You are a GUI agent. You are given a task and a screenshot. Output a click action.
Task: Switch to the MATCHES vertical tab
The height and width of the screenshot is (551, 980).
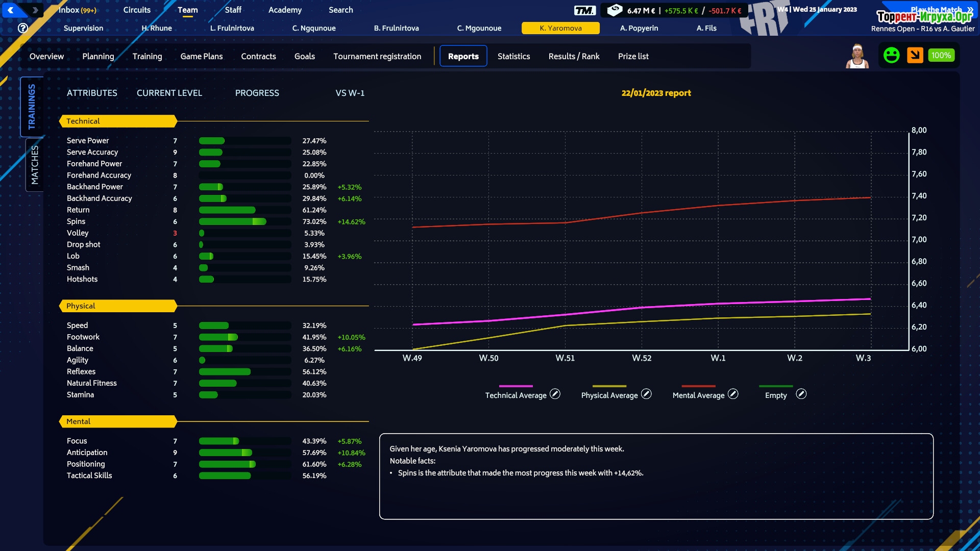pos(34,165)
